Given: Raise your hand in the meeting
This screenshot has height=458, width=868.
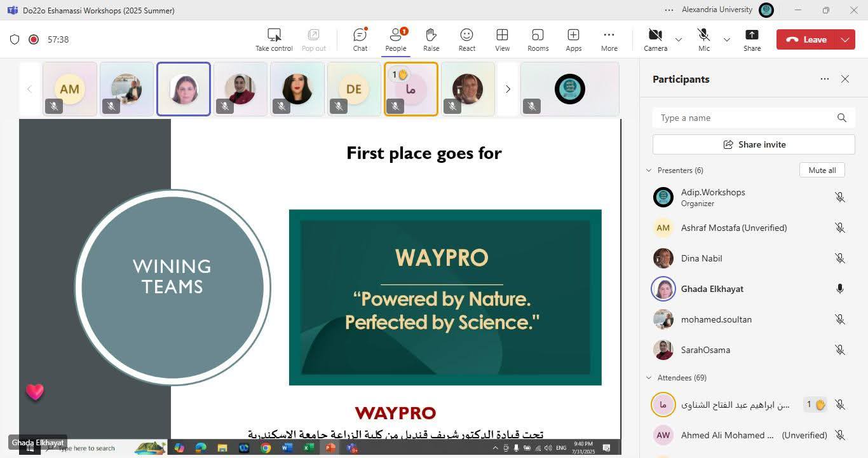Looking at the screenshot, I should pos(431,39).
